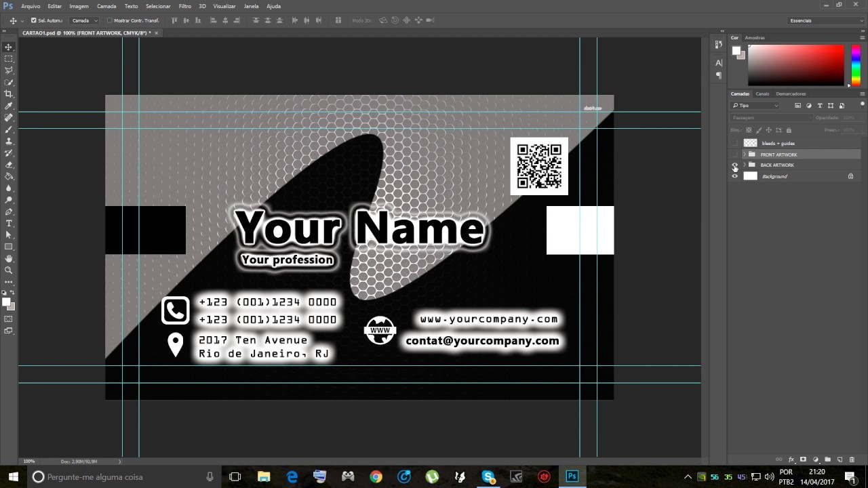This screenshot has width=868, height=488.
Task: Select the Eyedropper tool
Action: point(9,106)
